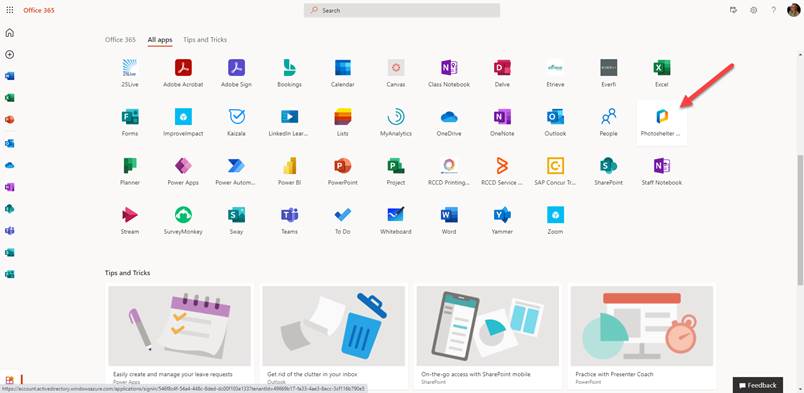Open LinkedIn Learning

[289, 122]
